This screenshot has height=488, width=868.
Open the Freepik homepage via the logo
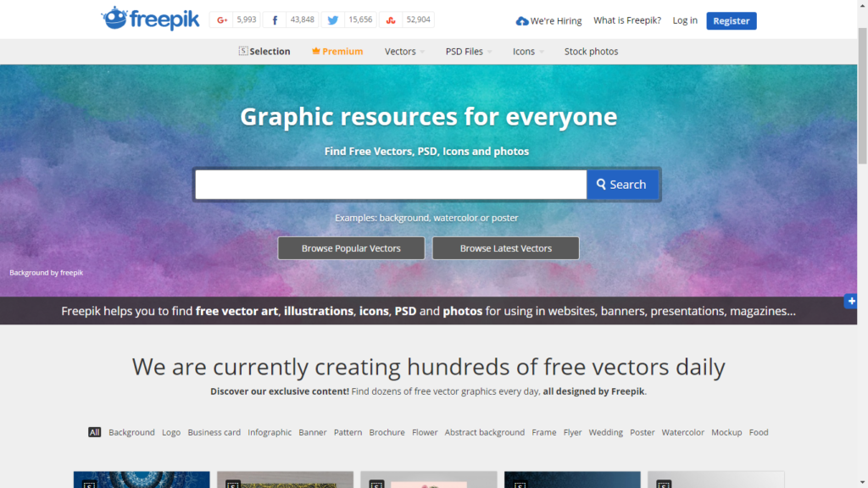(x=150, y=18)
